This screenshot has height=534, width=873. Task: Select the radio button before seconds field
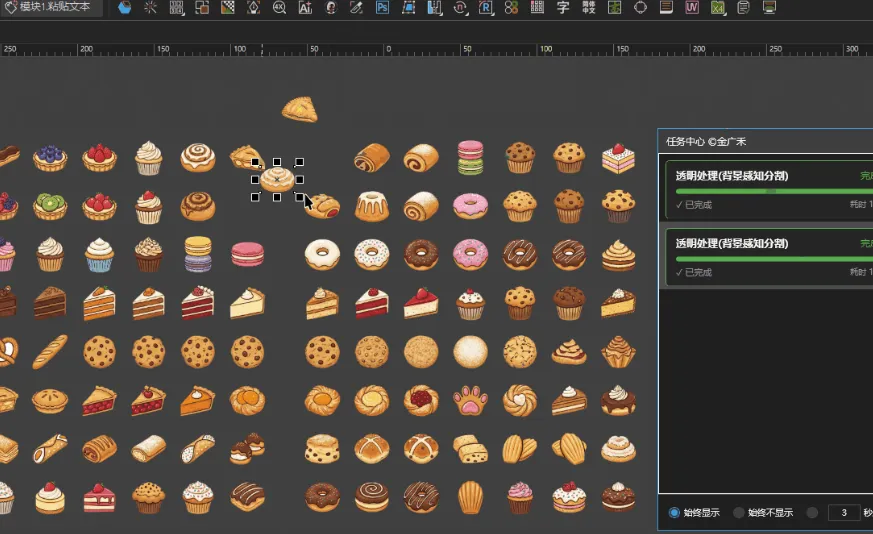pos(812,512)
